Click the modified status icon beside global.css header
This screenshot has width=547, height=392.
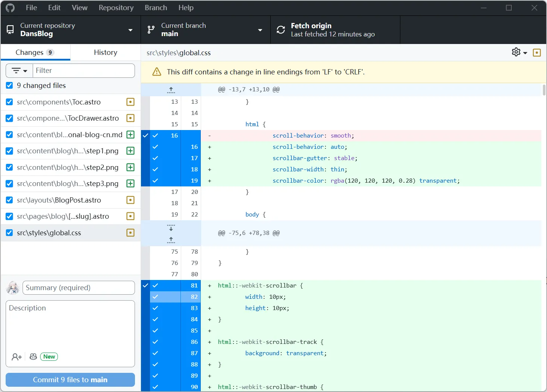click(536, 52)
